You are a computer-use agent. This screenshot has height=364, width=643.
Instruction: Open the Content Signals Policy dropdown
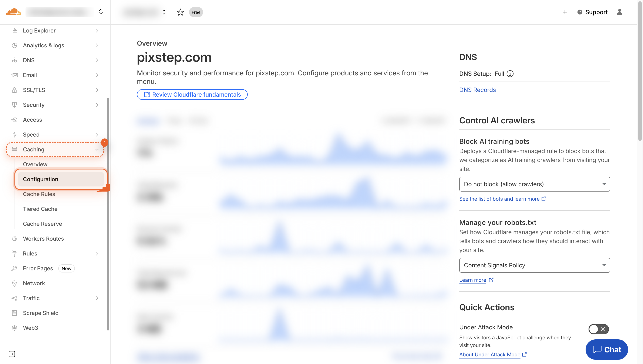[535, 265]
